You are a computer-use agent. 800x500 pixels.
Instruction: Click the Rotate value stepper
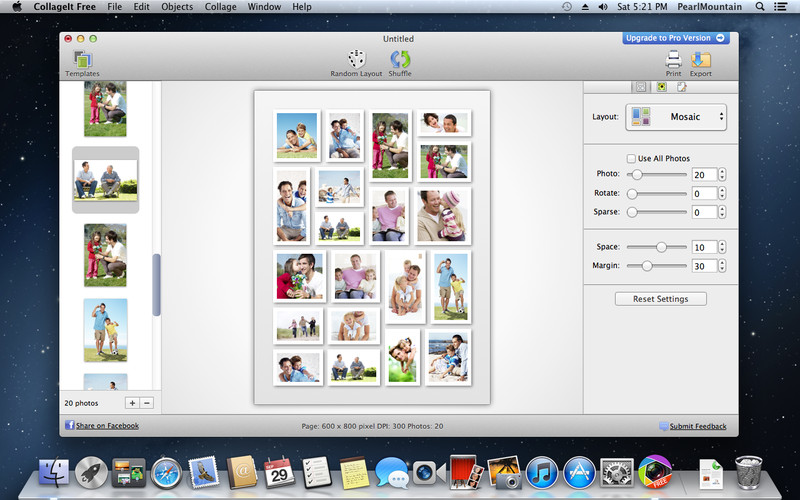pos(722,193)
